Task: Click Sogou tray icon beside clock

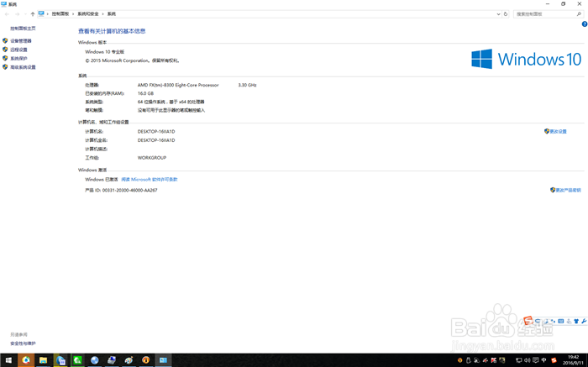Action: coord(554,360)
